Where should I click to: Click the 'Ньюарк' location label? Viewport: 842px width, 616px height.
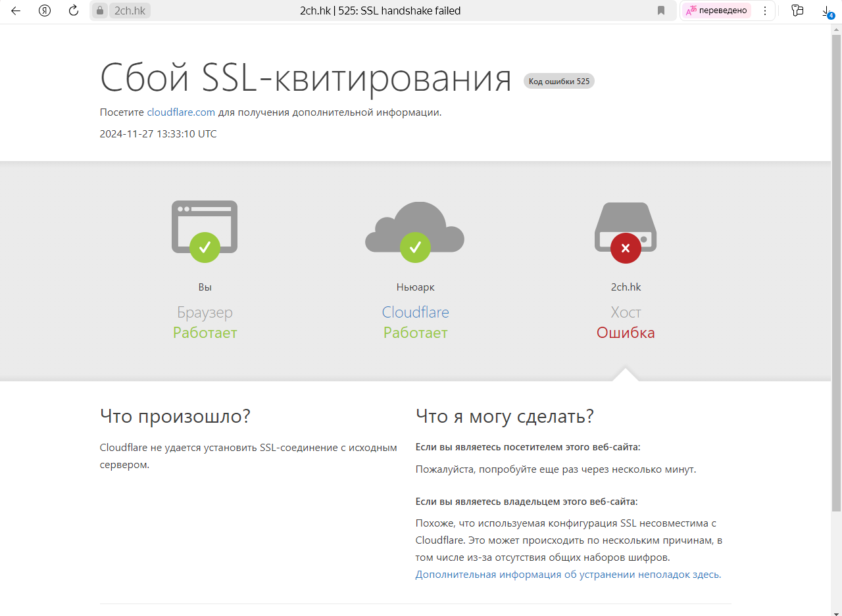[416, 287]
